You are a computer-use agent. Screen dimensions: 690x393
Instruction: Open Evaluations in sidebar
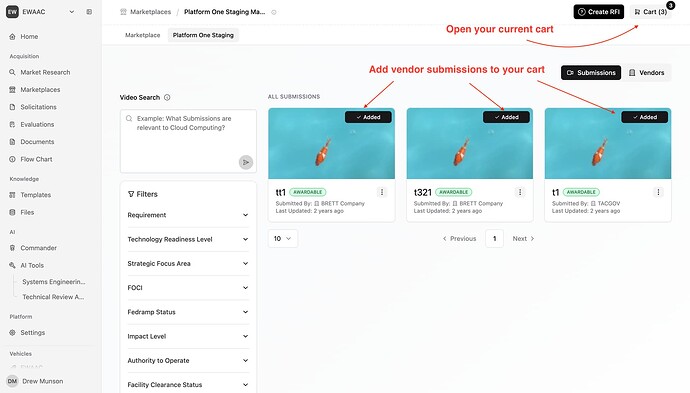click(x=37, y=125)
